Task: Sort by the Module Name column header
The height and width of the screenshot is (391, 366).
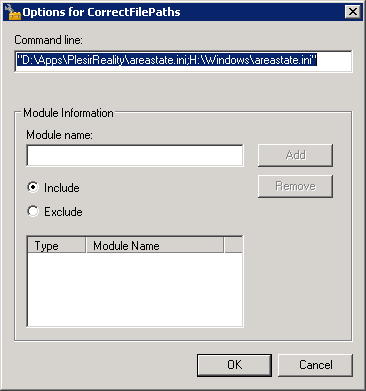Action: [155, 246]
